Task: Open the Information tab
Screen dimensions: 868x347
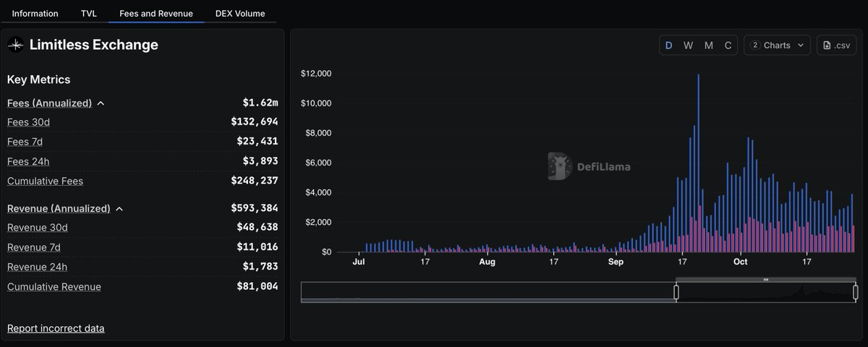Action: 35,13
